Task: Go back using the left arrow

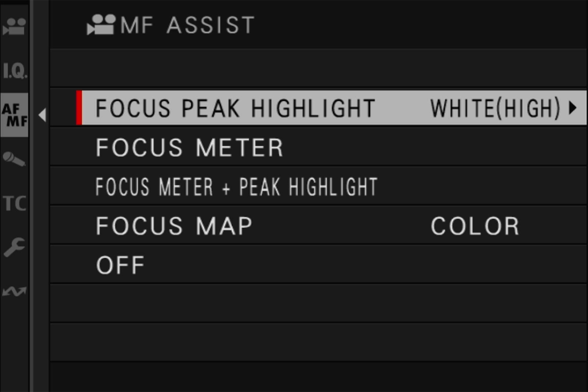Action: 42,115
